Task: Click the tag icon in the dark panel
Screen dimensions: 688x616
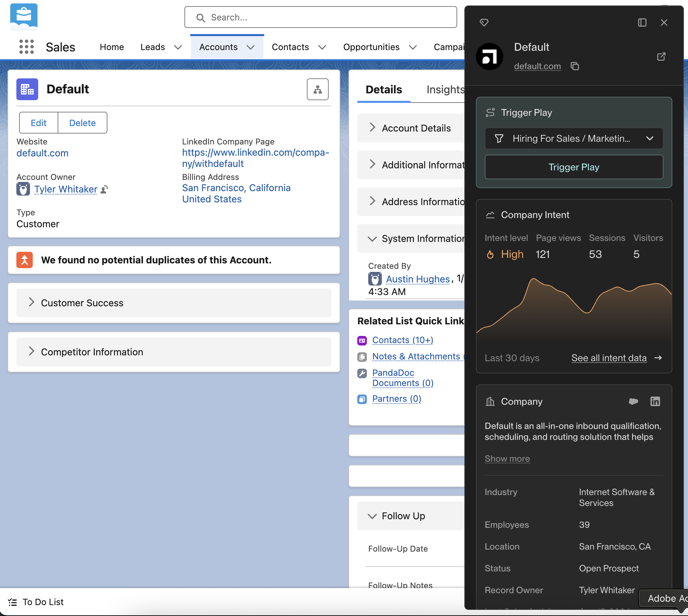Action: [x=484, y=22]
